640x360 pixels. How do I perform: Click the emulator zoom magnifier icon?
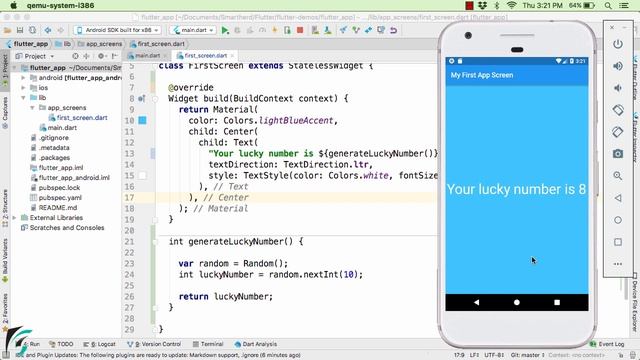coord(618,176)
